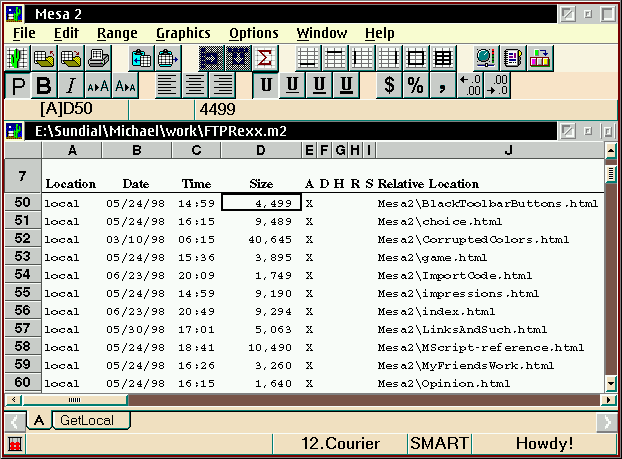This screenshot has height=459, width=622.
Task: Click the Save workbook icon
Action: tap(71, 58)
